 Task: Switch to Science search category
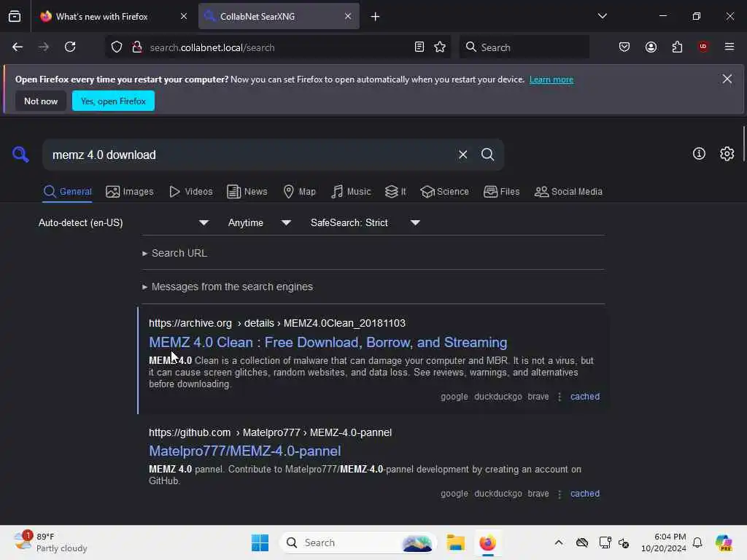pyautogui.click(x=444, y=192)
